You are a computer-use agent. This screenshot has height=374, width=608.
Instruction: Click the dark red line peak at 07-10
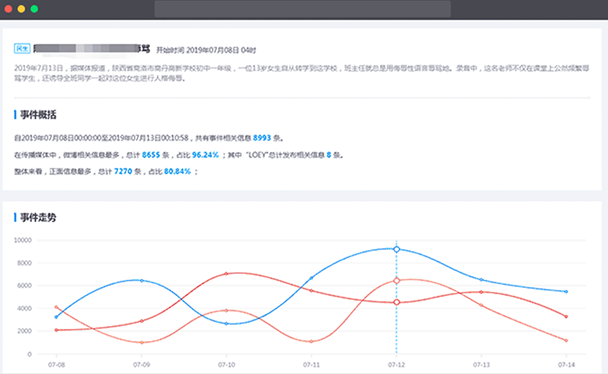pyautogui.click(x=226, y=274)
